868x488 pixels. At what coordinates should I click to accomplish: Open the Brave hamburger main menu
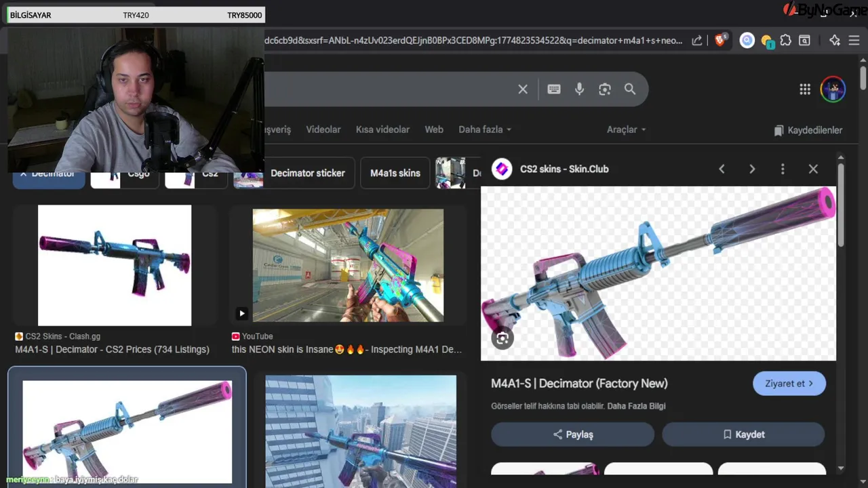[x=854, y=41]
